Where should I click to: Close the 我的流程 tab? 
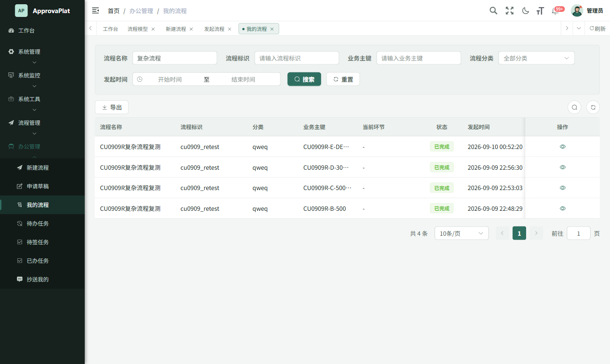(272, 29)
